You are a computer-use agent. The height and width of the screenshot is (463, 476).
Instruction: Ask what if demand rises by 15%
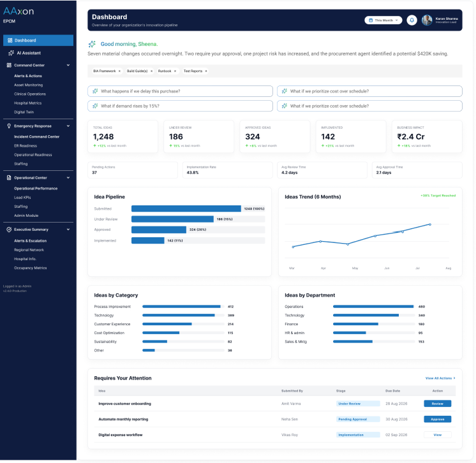(180, 106)
